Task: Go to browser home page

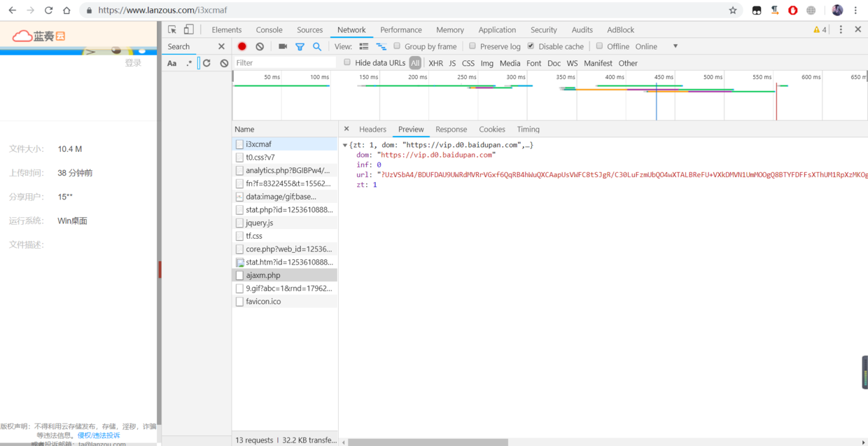Action: (x=66, y=11)
